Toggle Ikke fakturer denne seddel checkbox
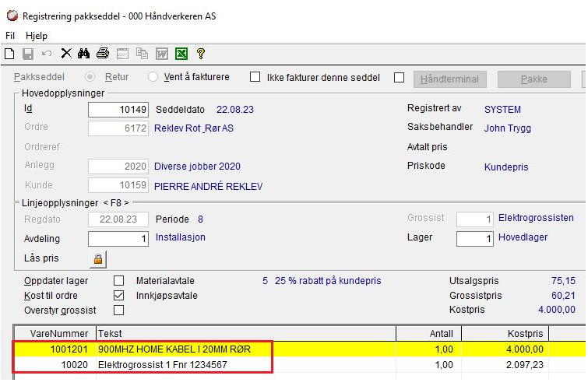Screen dimensions: 588x386 (399, 78)
